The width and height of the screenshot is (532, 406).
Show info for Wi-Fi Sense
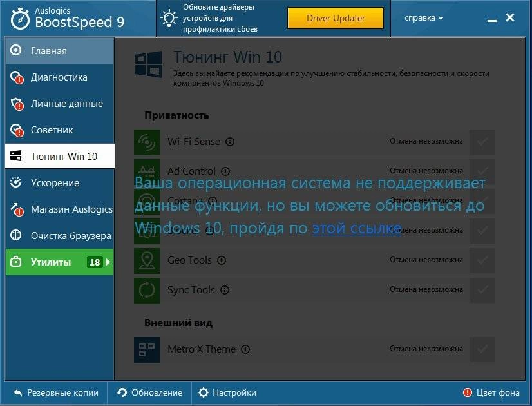click(230, 142)
